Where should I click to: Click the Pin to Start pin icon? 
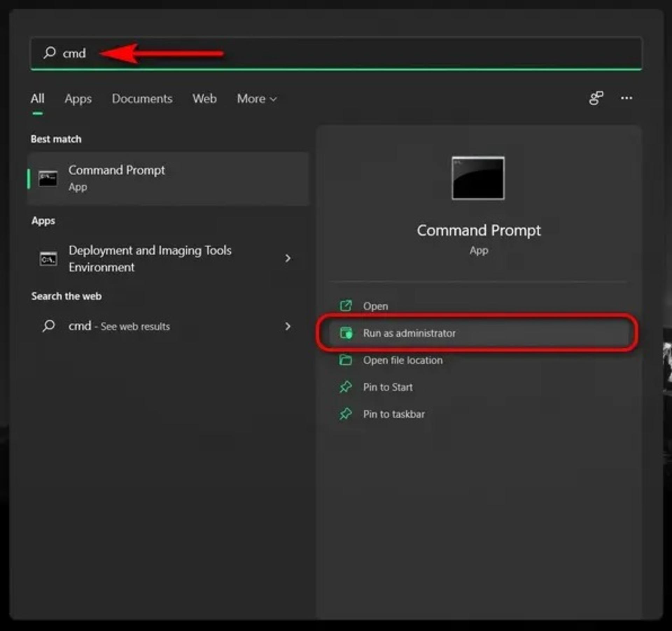click(346, 387)
